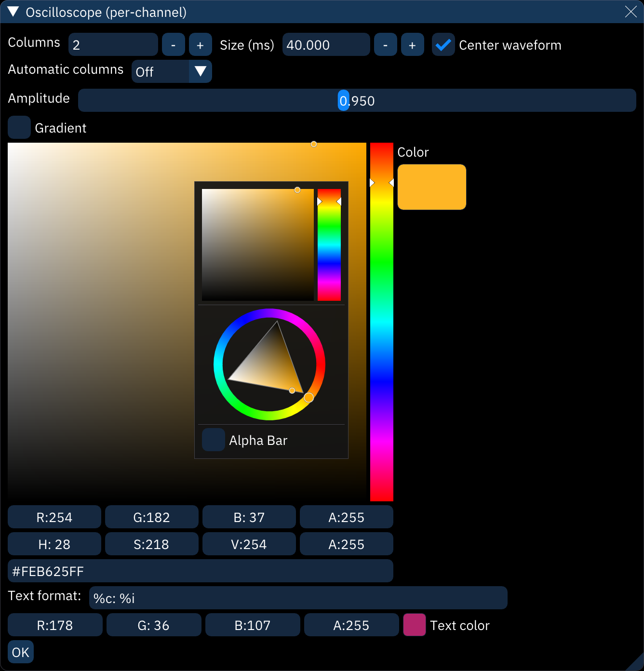Click the Size (ms) value field

click(326, 45)
